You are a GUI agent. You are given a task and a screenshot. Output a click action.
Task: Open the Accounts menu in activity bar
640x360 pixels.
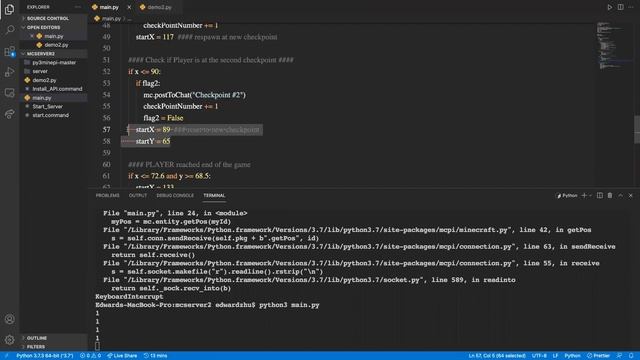[9, 319]
